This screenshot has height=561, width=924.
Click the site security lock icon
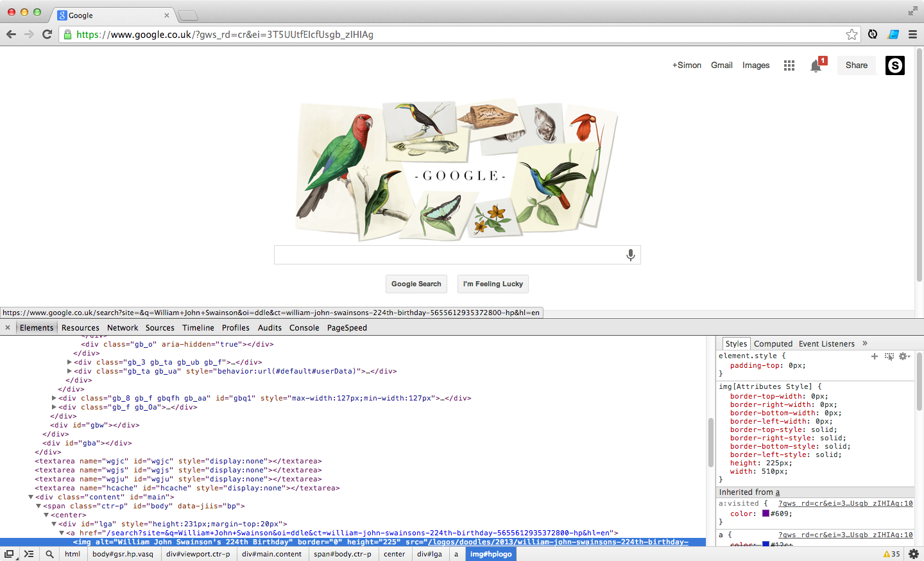[x=67, y=35]
